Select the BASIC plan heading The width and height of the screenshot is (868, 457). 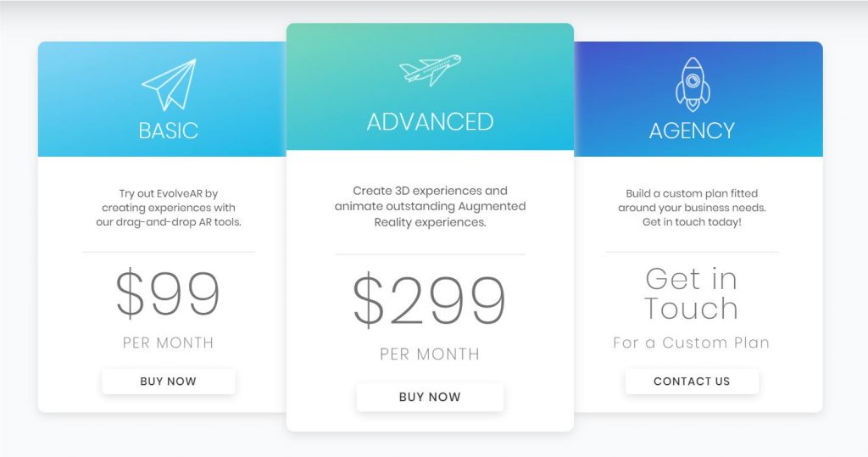tap(169, 131)
